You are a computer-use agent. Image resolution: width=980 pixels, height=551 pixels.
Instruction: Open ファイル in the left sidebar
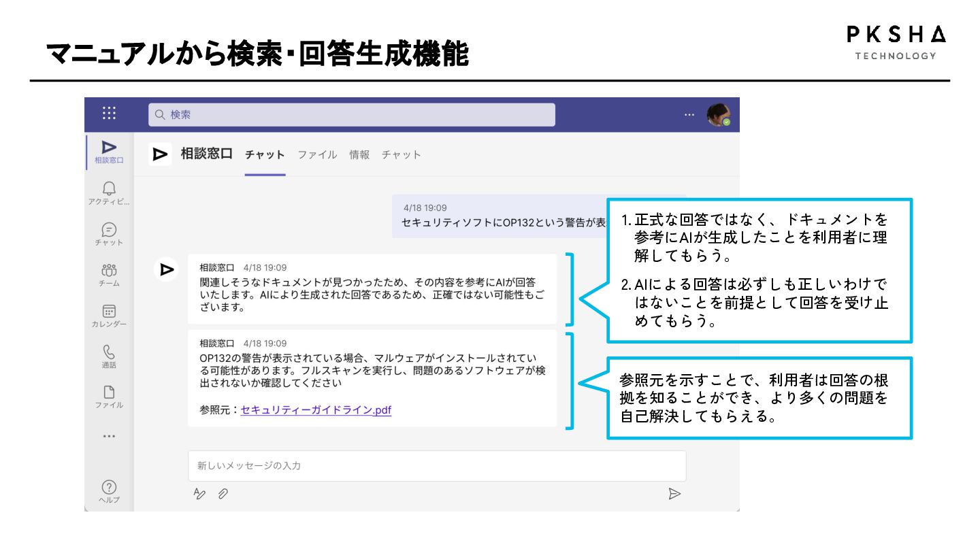[x=109, y=397]
